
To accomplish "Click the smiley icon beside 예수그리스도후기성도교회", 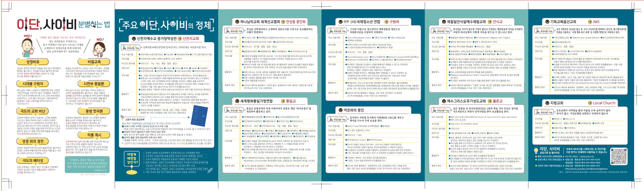I will click(x=444, y=101).
